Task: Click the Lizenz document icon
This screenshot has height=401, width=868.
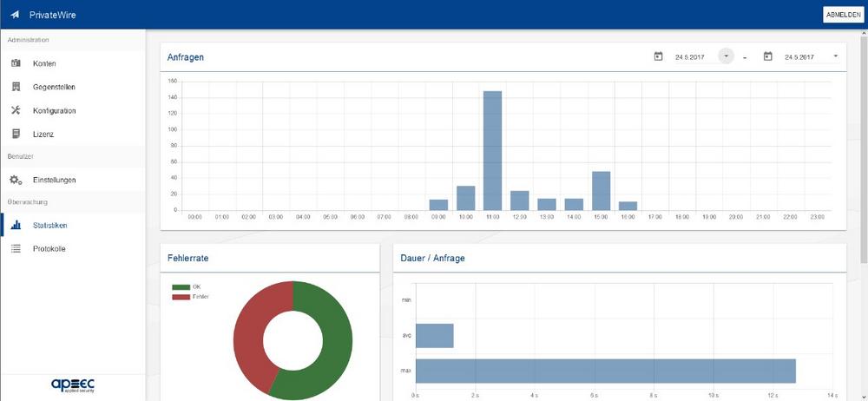Action: (16, 134)
